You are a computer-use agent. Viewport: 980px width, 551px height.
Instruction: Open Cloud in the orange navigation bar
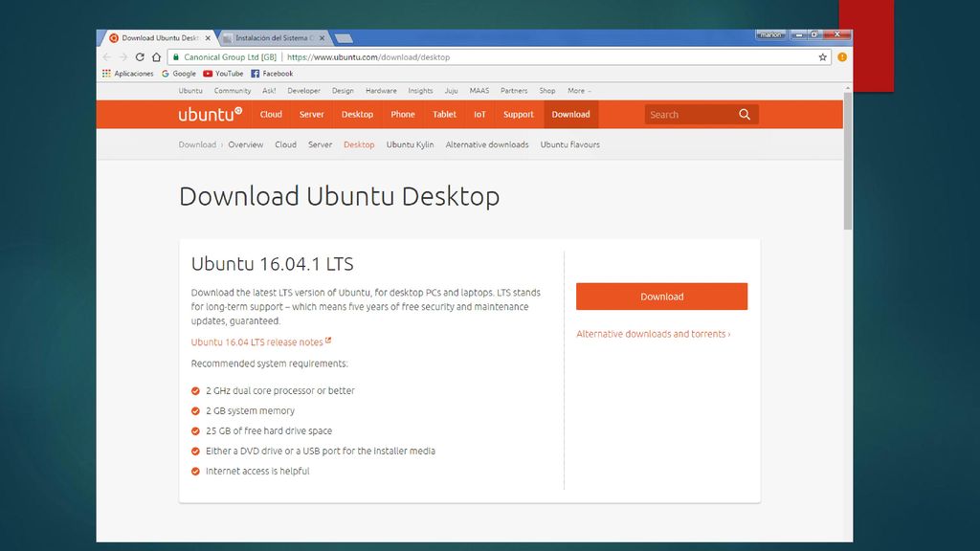(271, 115)
